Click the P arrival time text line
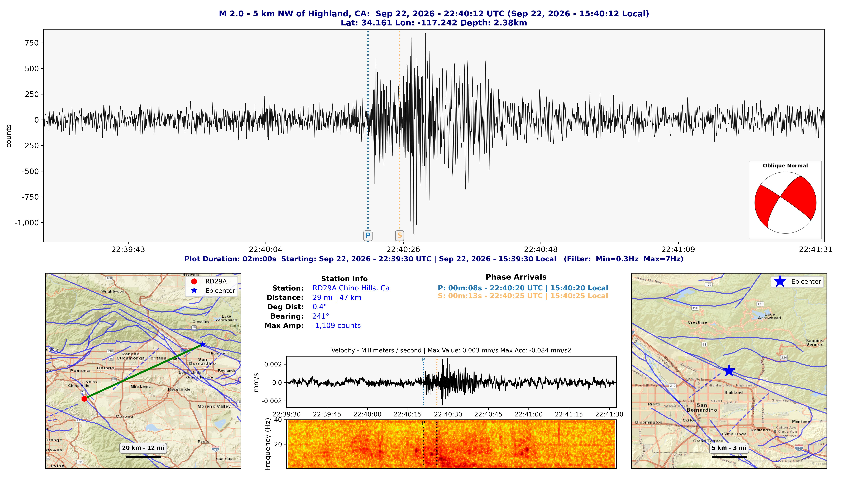This screenshot has width=868, height=488. click(523, 288)
